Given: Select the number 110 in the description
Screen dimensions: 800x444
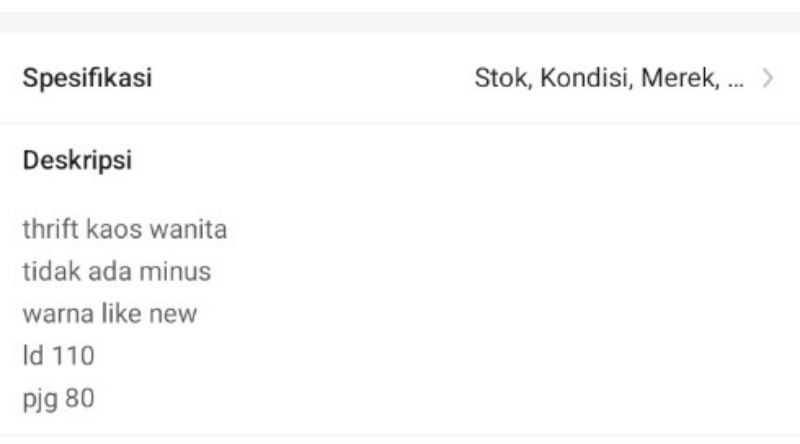Looking at the screenshot, I should tap(73, 355).
